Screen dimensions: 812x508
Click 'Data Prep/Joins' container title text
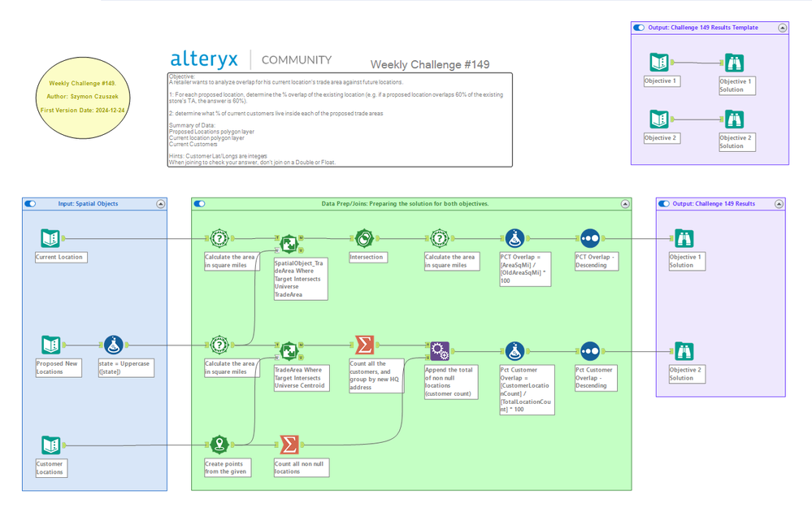coord(405,204)
